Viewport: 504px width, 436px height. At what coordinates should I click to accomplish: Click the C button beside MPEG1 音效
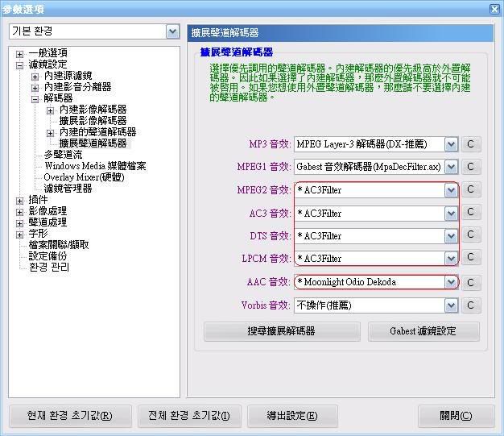(x=471, y=167)
